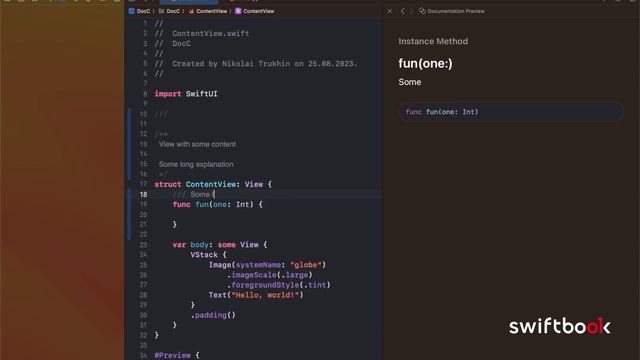Screen dimensions: 640x360
Task: Click 'fun(one:)' title in documentation
Action: tap(425, 63)
